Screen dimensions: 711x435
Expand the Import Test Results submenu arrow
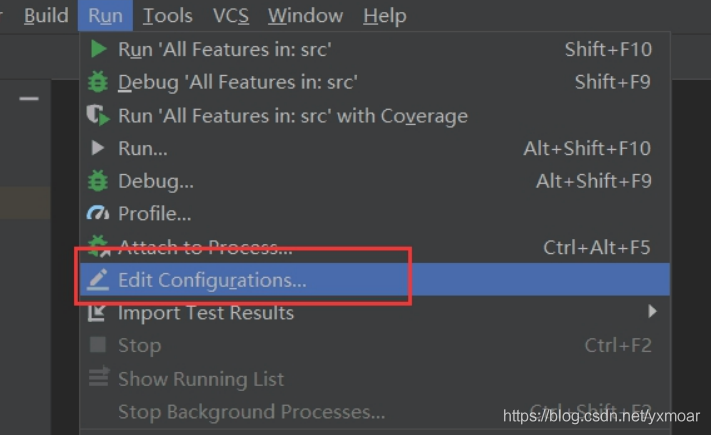coord(652,312)
